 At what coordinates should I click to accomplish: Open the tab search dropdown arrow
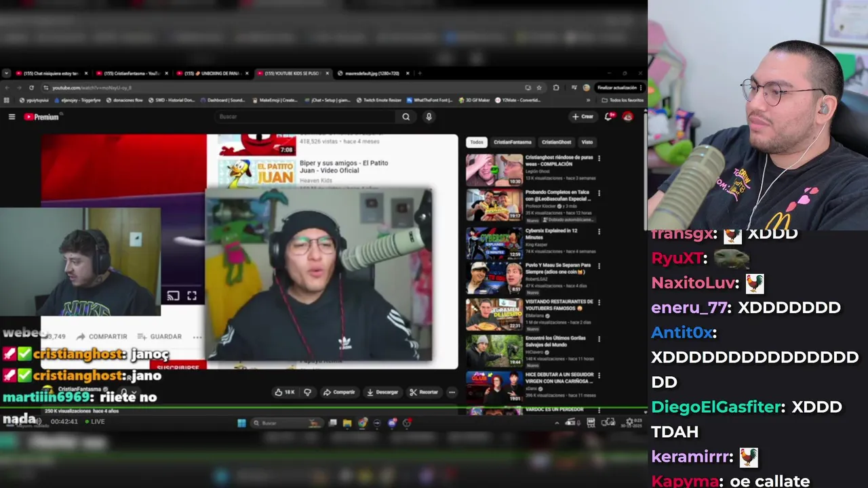click(x=6, y=73)
